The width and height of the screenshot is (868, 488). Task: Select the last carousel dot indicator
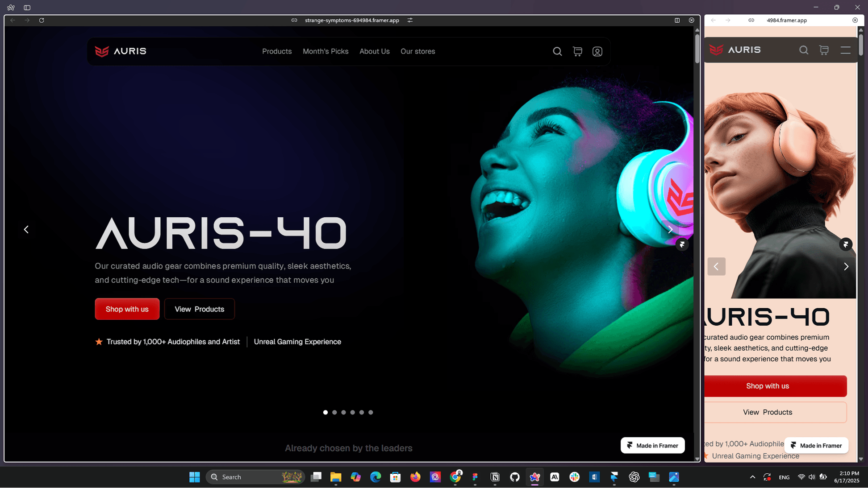coord(371,412)
